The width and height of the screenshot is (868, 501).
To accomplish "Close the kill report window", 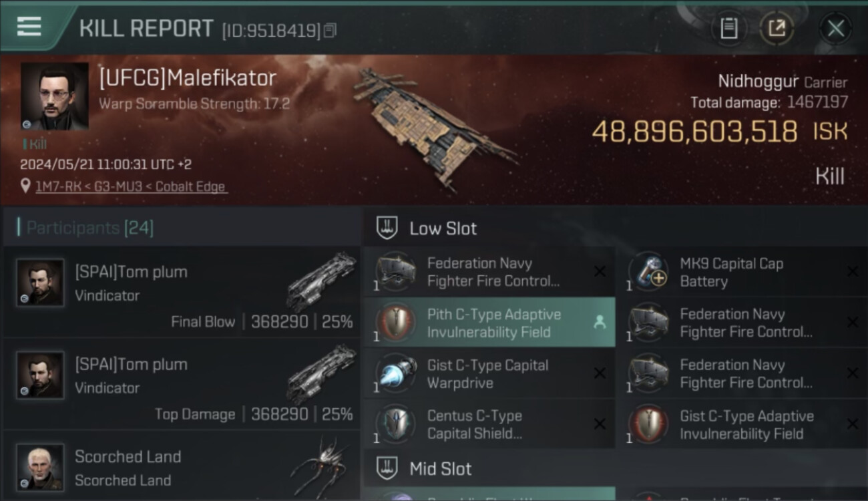I will click(x=835, y=28).
